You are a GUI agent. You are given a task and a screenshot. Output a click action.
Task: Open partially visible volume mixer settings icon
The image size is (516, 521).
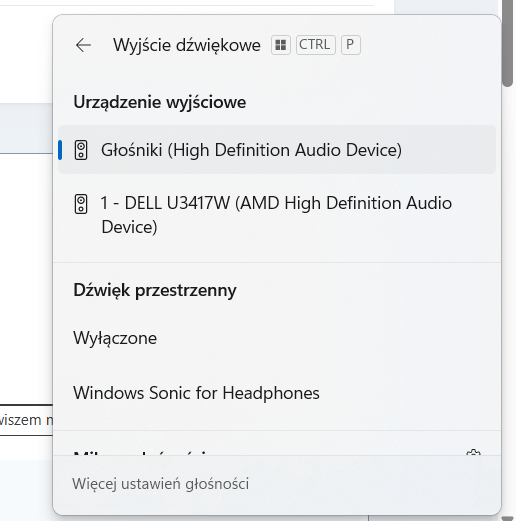pos(473,453)
